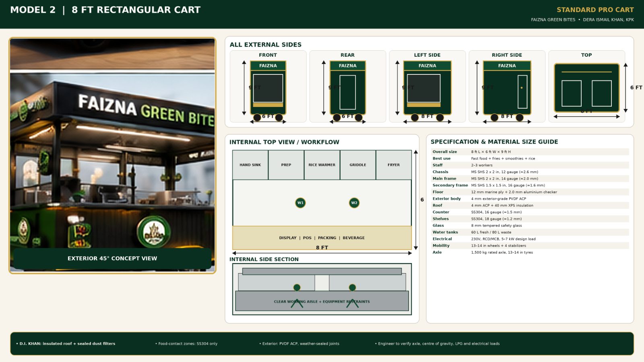Click the 'Axle' specification label

pos(437,252)
